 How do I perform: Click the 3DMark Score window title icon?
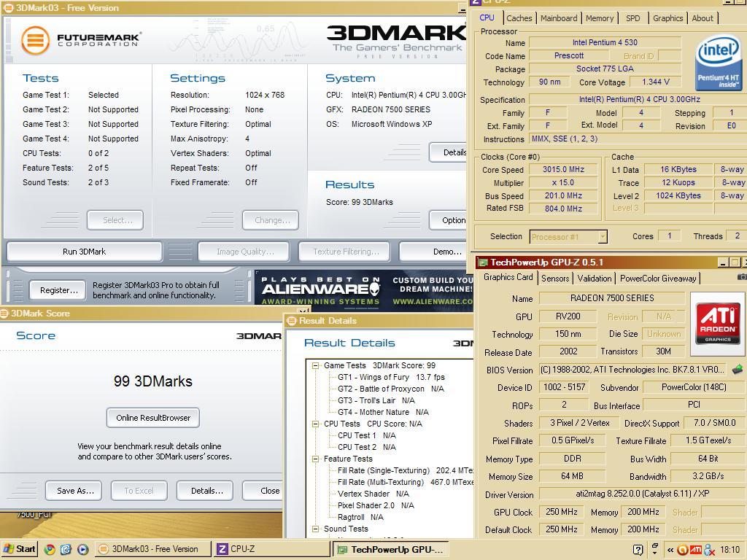(4, 314)
